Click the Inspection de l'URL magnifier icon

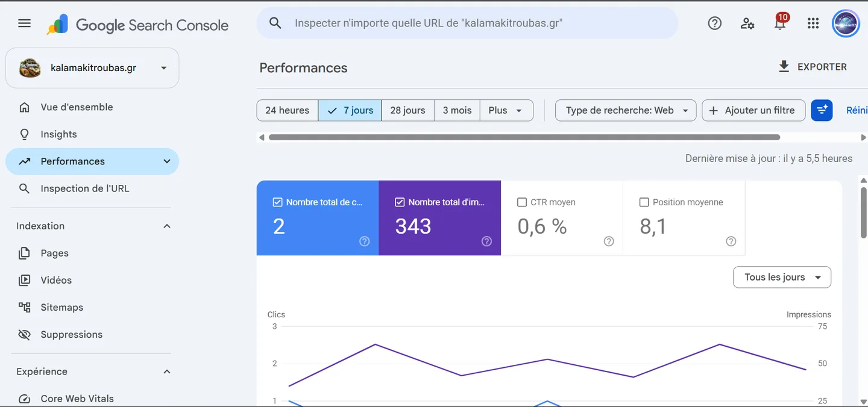tap(25, 188)
